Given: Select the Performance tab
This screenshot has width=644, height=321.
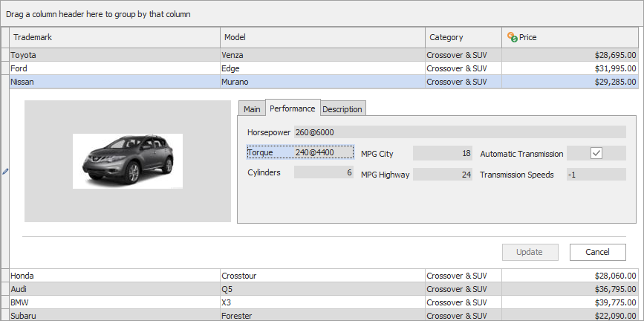Looking at the screenshot, I should point(293,108).
